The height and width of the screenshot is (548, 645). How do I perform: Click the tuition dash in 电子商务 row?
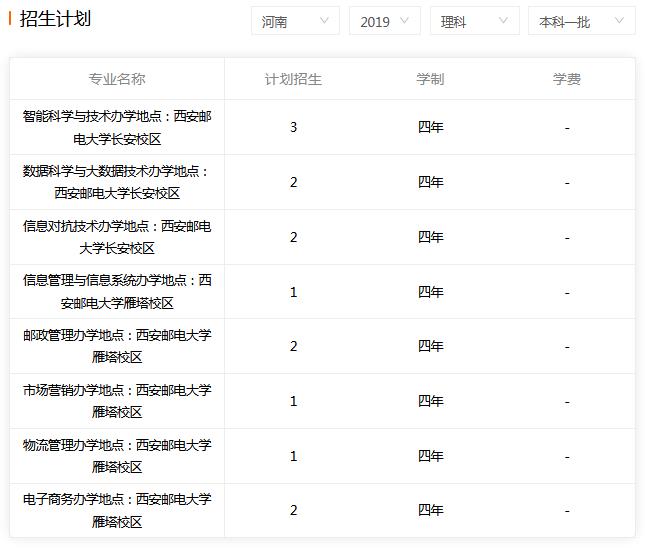[x=567, y=512]
